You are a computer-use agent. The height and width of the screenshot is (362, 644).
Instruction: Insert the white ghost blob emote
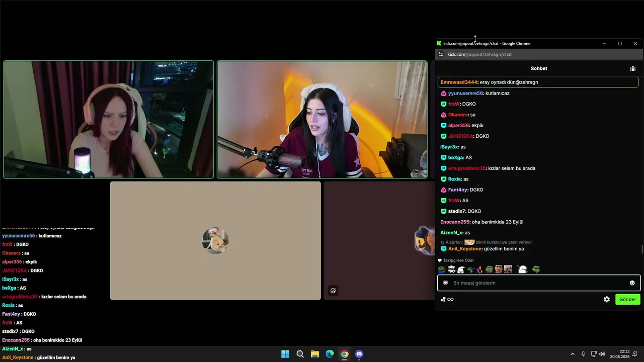pyautogui.click(x=460, y=269)
